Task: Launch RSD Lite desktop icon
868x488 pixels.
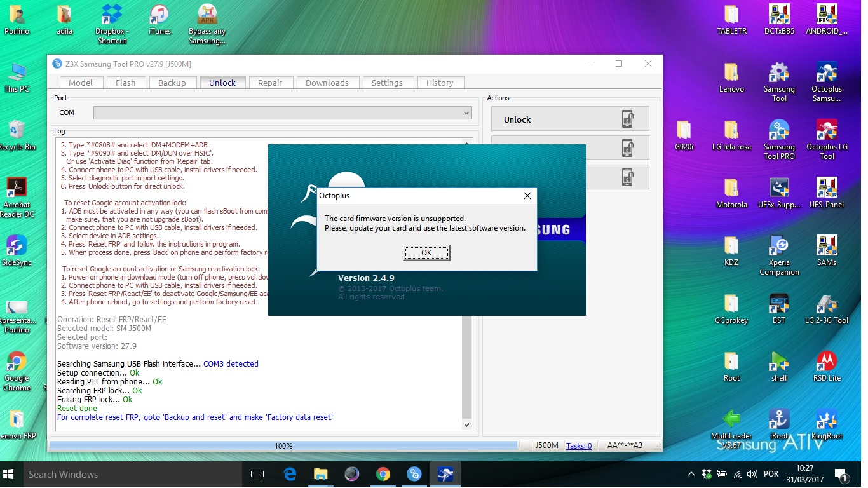Action: coord(827,367)
